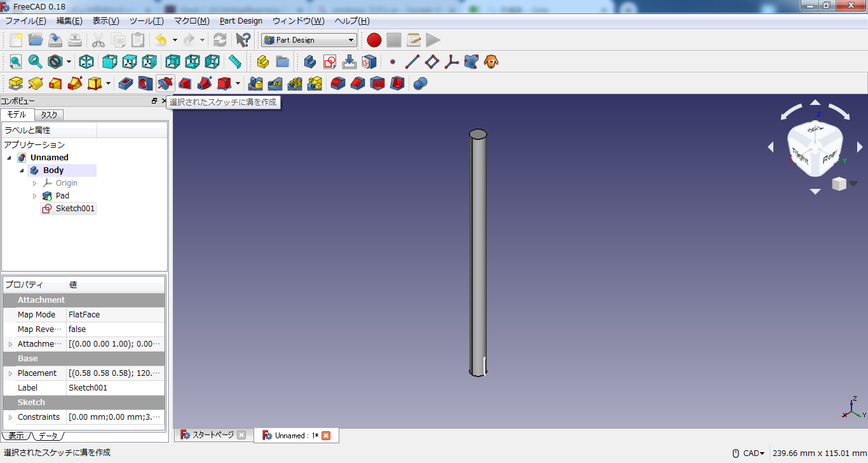Viewport: 868px width, 463px height.
Task: Select the Body tree item
Action: pos(53,170)
